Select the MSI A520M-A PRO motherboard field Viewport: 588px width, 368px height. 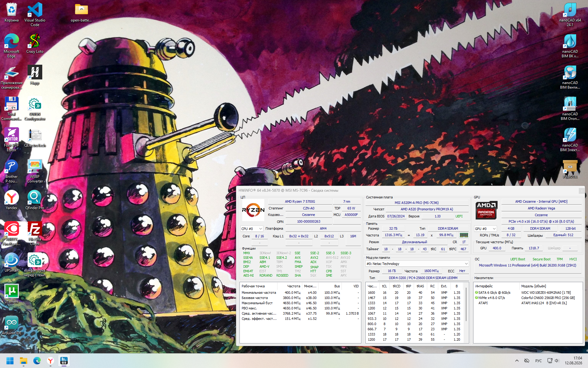click(x=417, y=203)
